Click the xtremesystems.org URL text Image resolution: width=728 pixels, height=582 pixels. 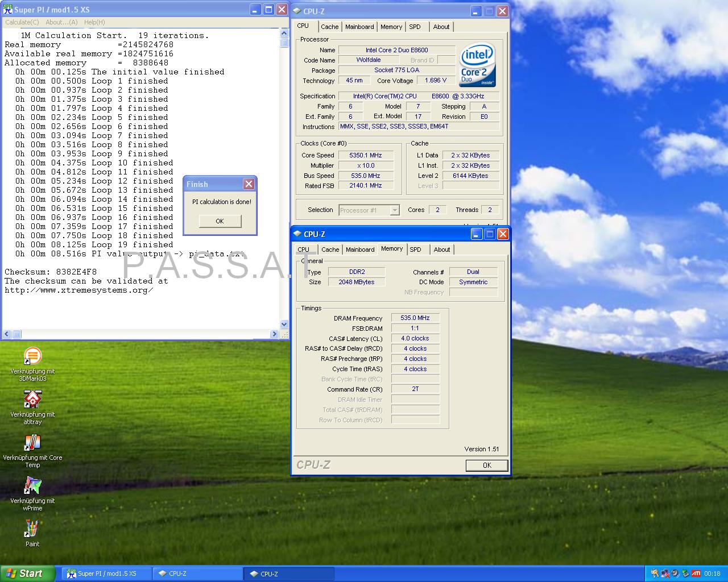tap(79, 290)
